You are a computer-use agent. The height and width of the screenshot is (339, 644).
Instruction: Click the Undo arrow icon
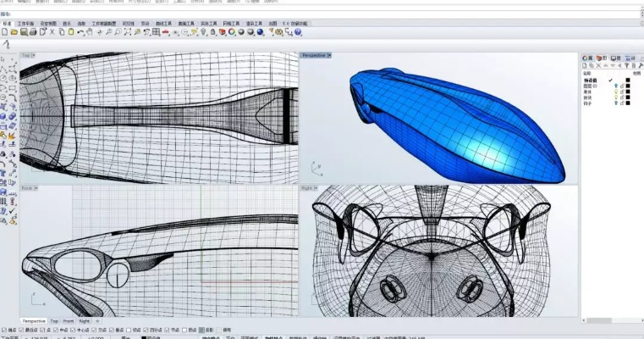click(80, 32)
